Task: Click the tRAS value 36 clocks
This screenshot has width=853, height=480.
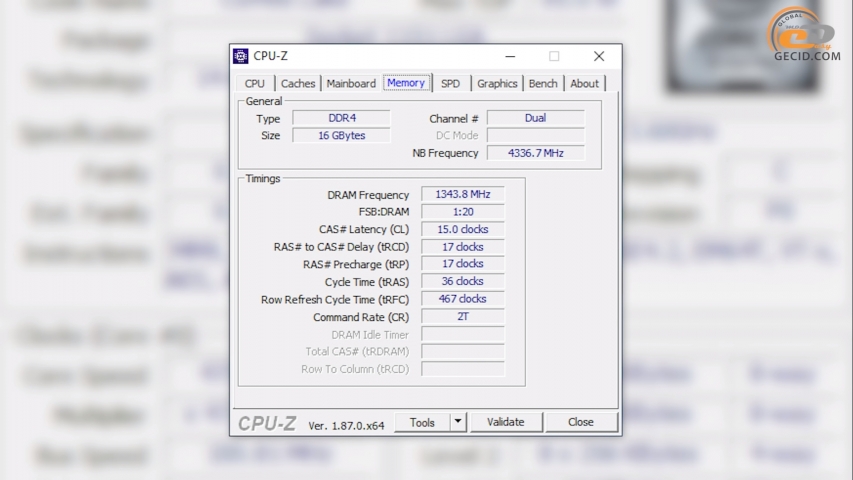Action: (x=463, y=281)
